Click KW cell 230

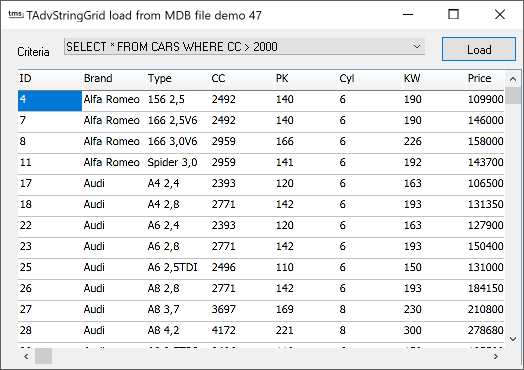pos(434,311)
